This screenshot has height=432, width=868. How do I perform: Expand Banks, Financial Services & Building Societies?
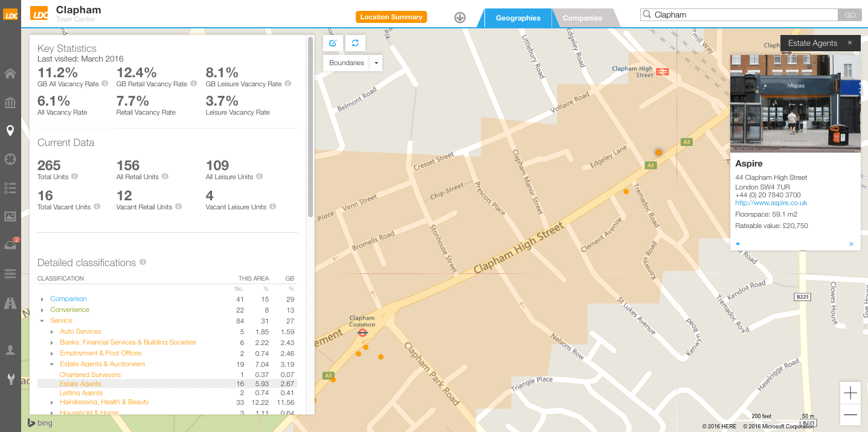(x=52, y=343)
